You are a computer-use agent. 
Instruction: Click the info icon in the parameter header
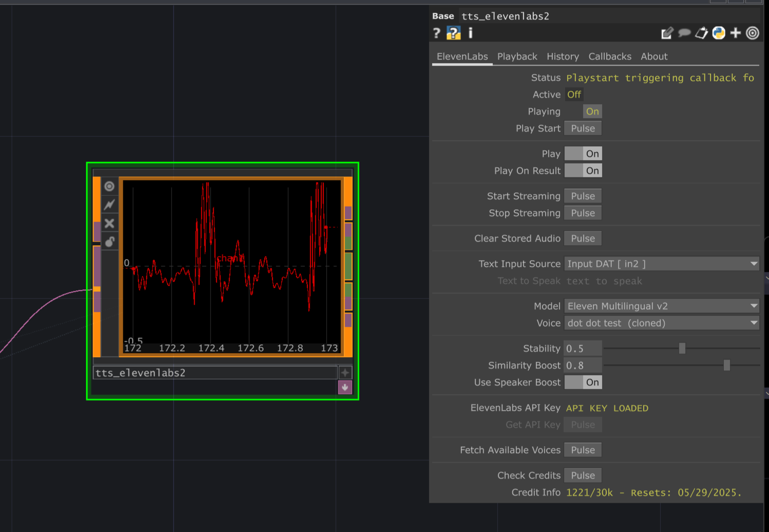tap(470, 33)
